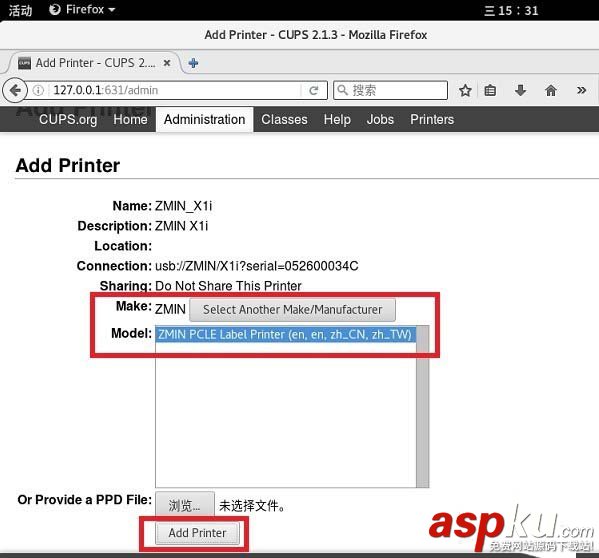Open the Jobs tab
599x558 pixels.
coord(380,120)
